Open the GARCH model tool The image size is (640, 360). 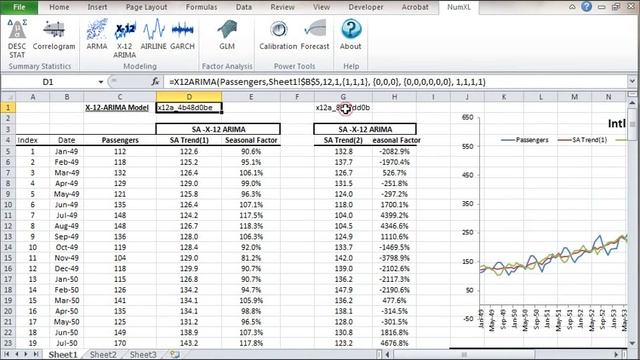[182, 35]
